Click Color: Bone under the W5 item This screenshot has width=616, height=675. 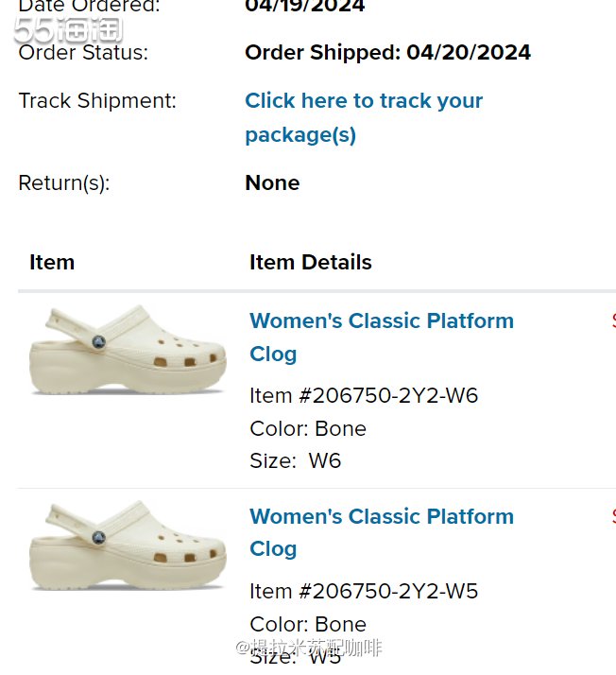307,624
